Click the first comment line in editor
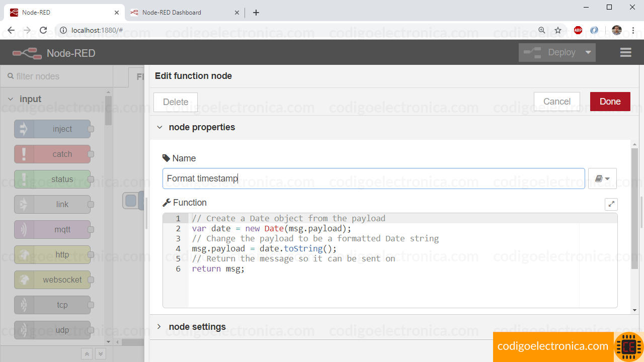The height and width of the screenshot is (362, 644). point(288,218)
